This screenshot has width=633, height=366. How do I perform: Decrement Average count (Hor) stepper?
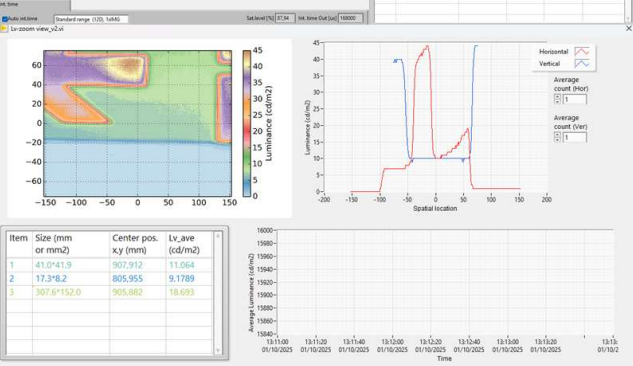point(558,102)
